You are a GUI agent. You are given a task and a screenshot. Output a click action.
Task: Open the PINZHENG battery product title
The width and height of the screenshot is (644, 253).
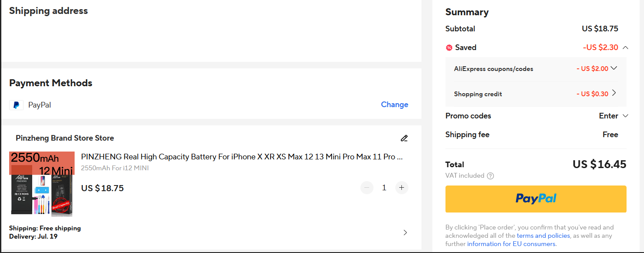point(242,157)
